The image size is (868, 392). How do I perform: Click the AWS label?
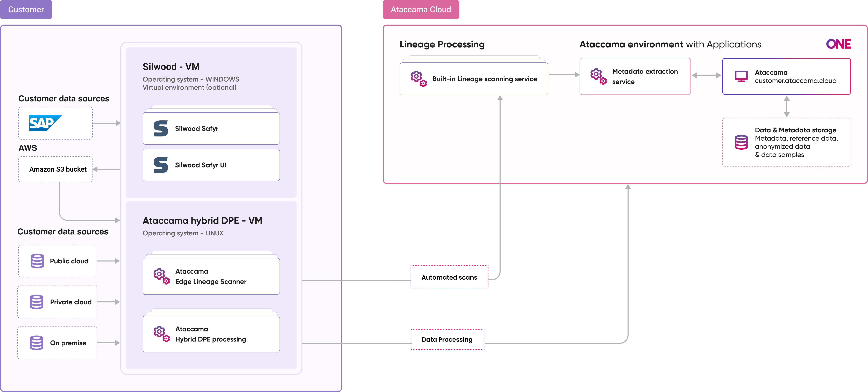[28, 148]
